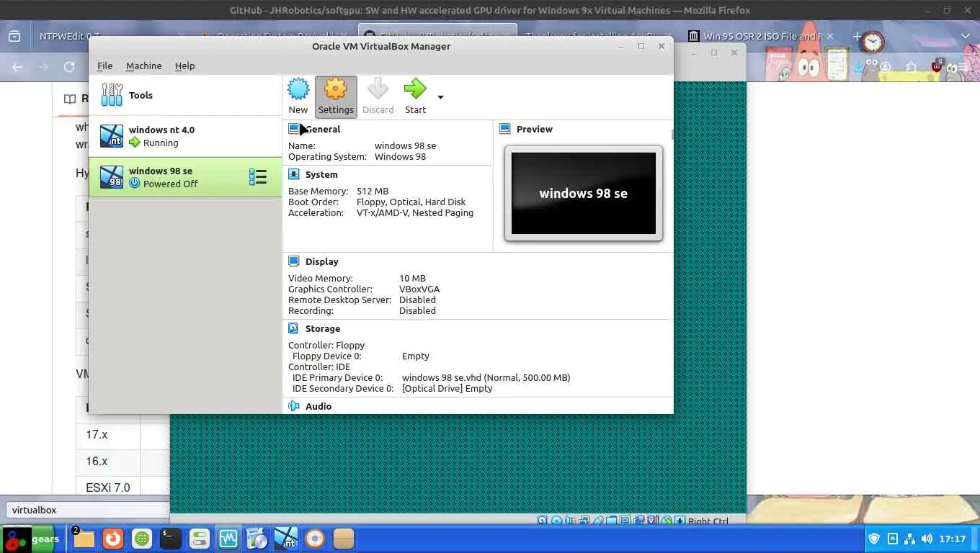Screen dimensions: 980x553
Task: Open the disc burner taskbar icon
Action: [x=315, y=539]
